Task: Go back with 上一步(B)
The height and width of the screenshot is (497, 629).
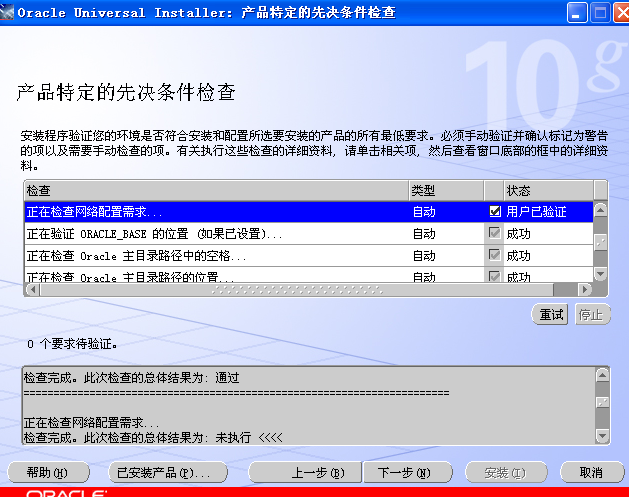Action: tap(305, 473)
